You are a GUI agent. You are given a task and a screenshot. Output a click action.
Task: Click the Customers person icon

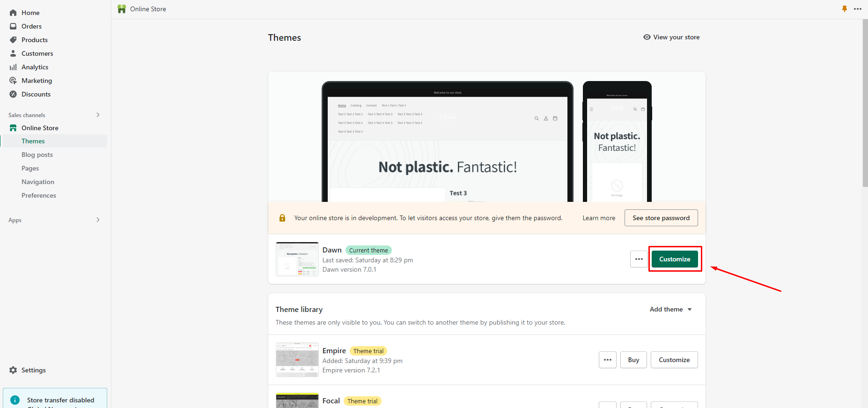tap(13, 53)
